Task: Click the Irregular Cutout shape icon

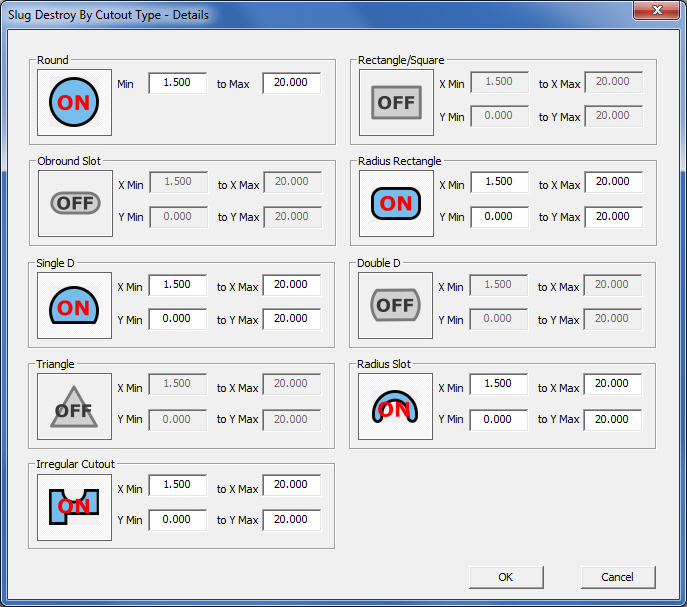Action: tap(74, 507)
